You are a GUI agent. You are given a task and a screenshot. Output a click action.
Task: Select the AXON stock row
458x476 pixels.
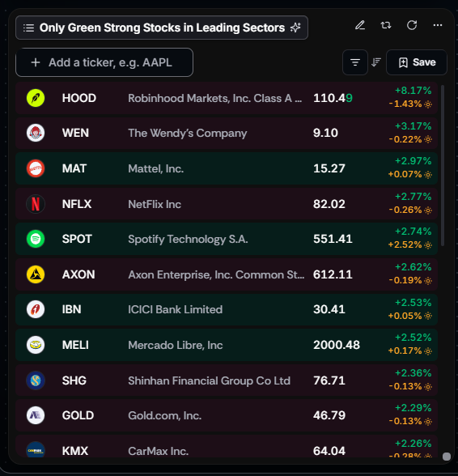tap(227, 274)
